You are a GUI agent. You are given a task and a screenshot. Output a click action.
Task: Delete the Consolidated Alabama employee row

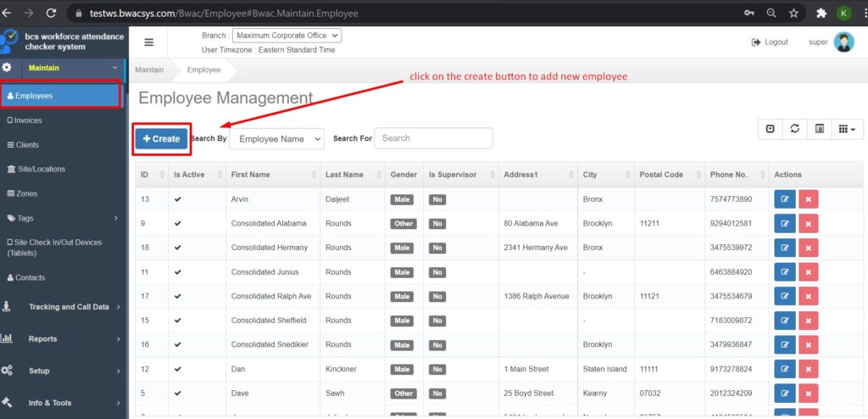(808, 224)
